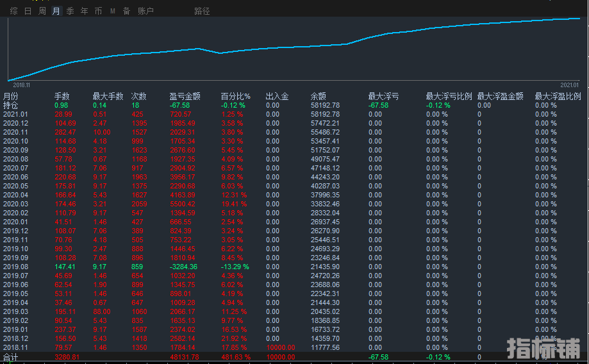Select the 2020.11 month row
Viewport: 589px width, 364px height.
295,133
